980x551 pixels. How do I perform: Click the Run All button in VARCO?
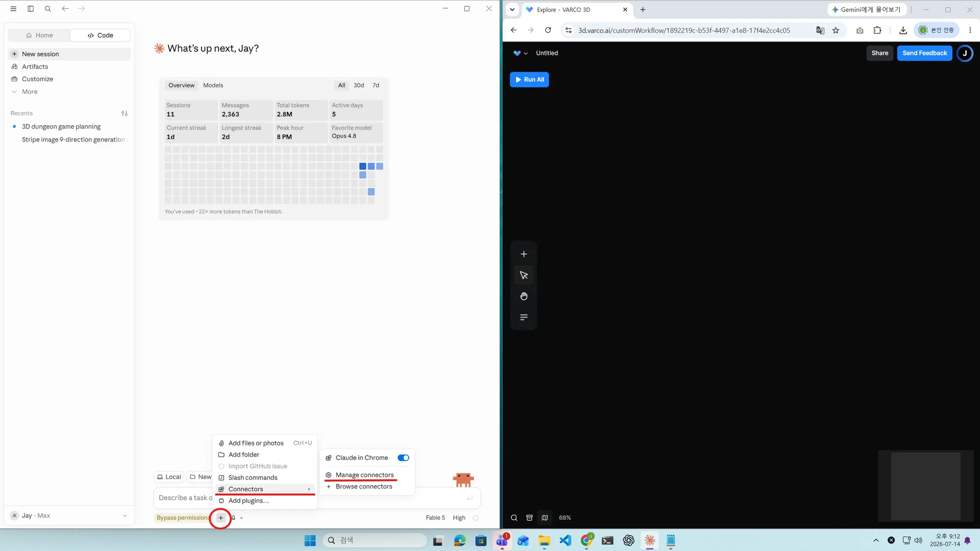[x=529, y=80]
